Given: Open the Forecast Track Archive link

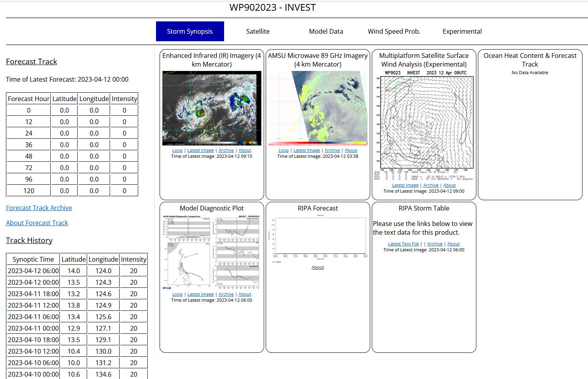Looking at the screenshot, I should (39, 208).
